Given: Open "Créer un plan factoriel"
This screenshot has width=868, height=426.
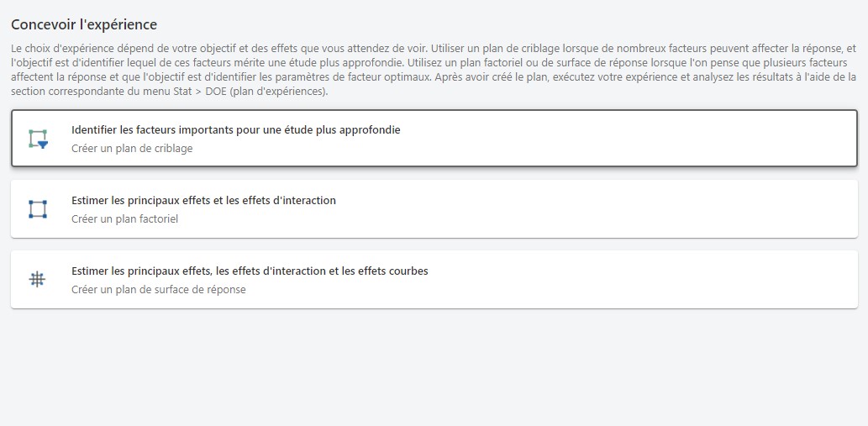Looking at the screenshot, I should tap(124, 219).
